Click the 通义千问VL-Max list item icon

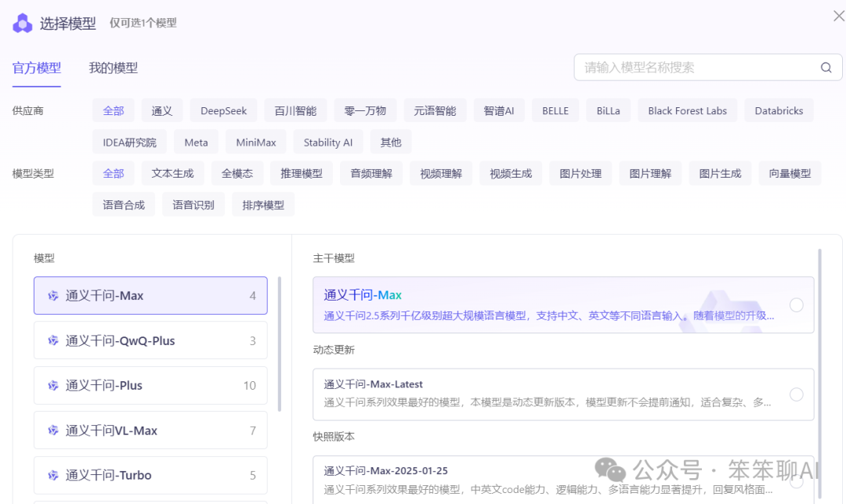[53, 430]
